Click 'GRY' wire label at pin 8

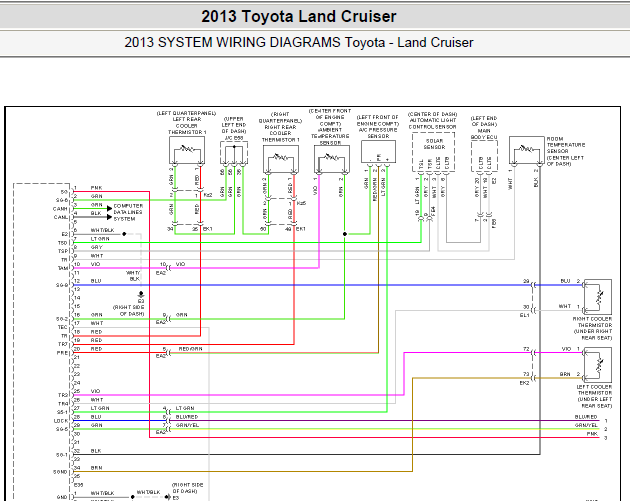tap(96, 247)
